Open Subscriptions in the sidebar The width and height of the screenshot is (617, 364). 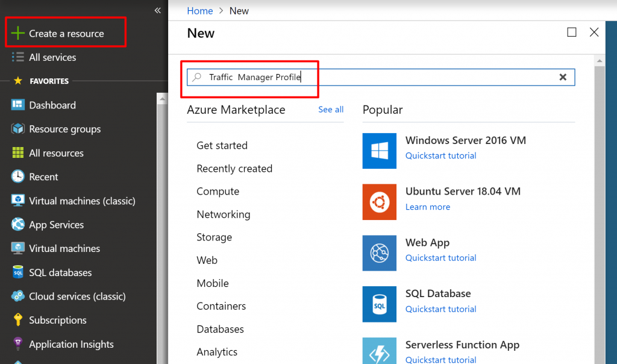(x=58, y=321)
